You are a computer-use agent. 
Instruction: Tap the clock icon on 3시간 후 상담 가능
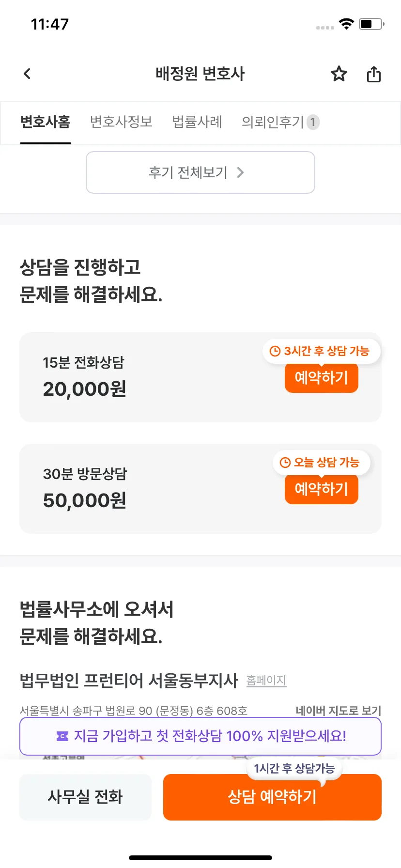pyautogui.click(x=275, y=351)
